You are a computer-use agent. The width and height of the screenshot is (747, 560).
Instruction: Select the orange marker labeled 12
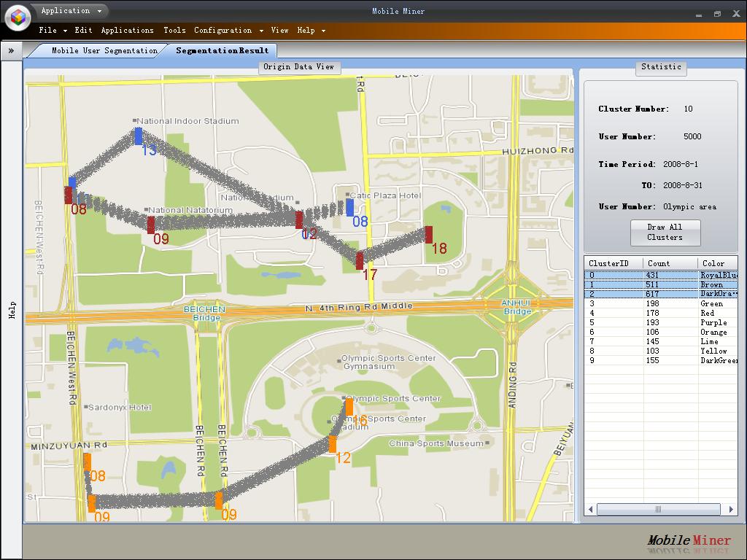tap(333, 444)
